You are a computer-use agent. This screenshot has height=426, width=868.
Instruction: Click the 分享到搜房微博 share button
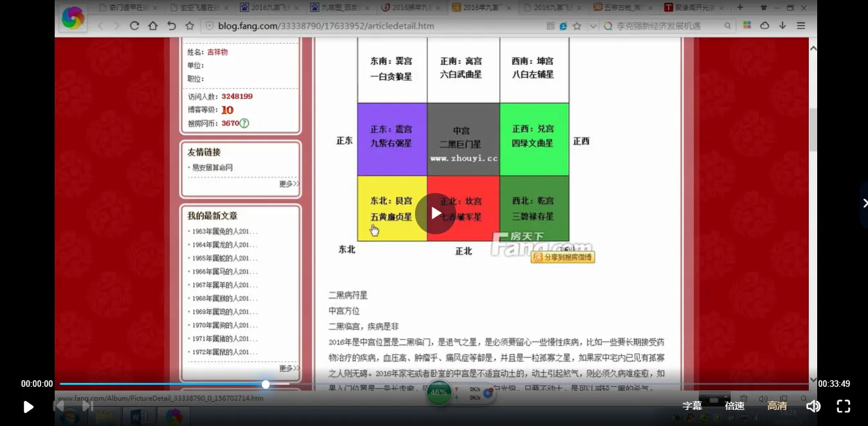click(x=562, y=256)
